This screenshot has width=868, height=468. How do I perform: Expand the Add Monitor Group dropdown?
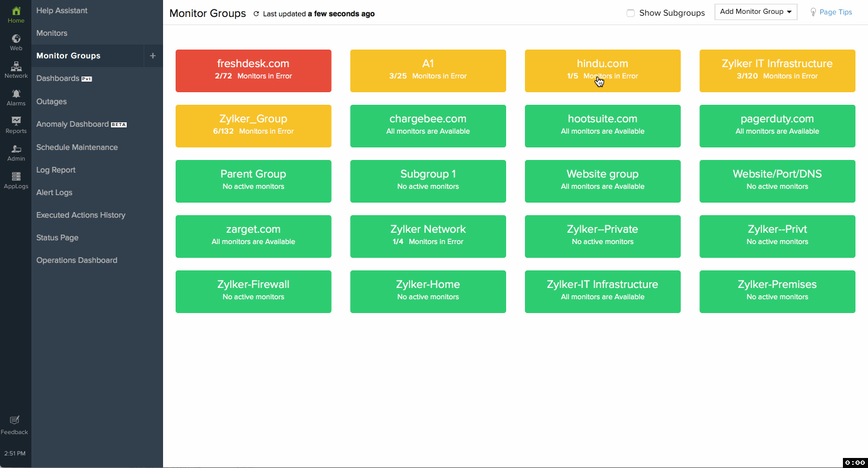[x=756, y=12]
